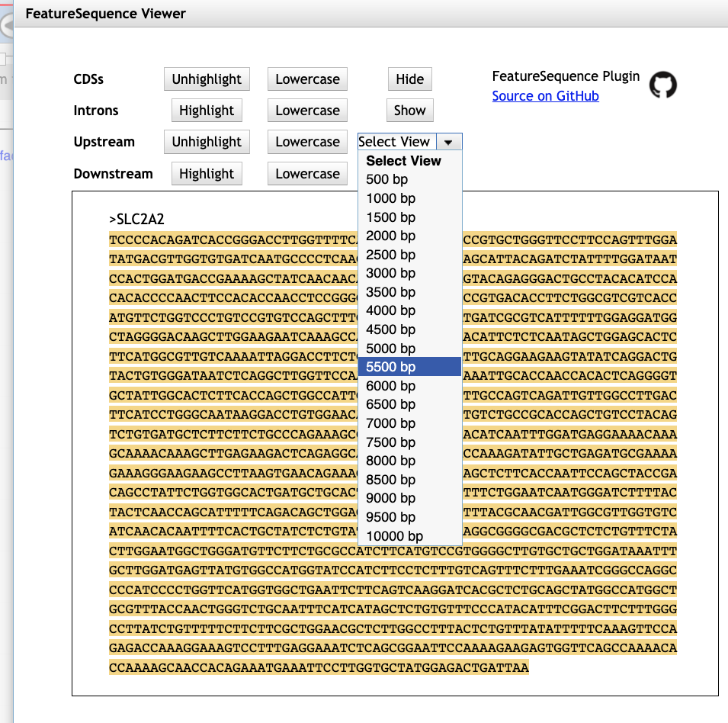Highlight the Downstream region
Screen dimensions: 728x723
207,174
